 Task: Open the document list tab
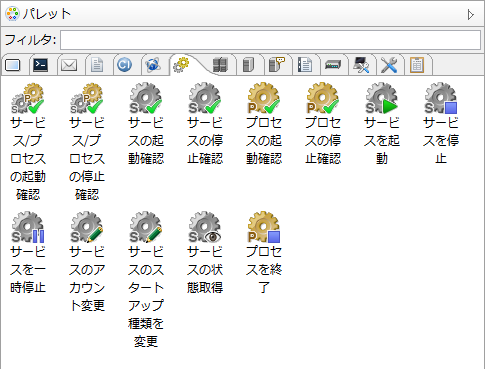click(305, 65)
